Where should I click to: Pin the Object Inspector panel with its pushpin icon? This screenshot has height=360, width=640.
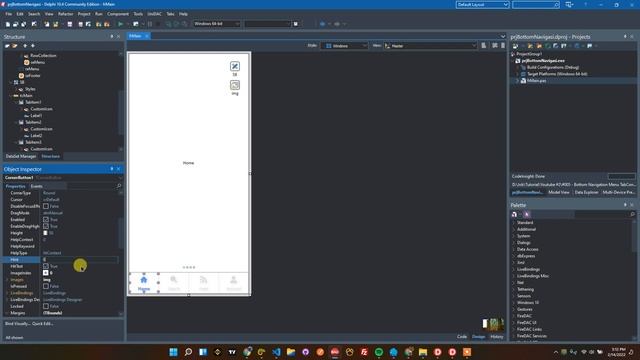[111, 169]
